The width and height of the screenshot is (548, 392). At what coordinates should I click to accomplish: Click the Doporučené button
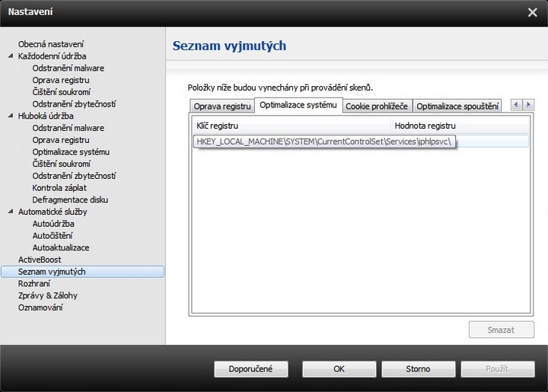point(250,369)
